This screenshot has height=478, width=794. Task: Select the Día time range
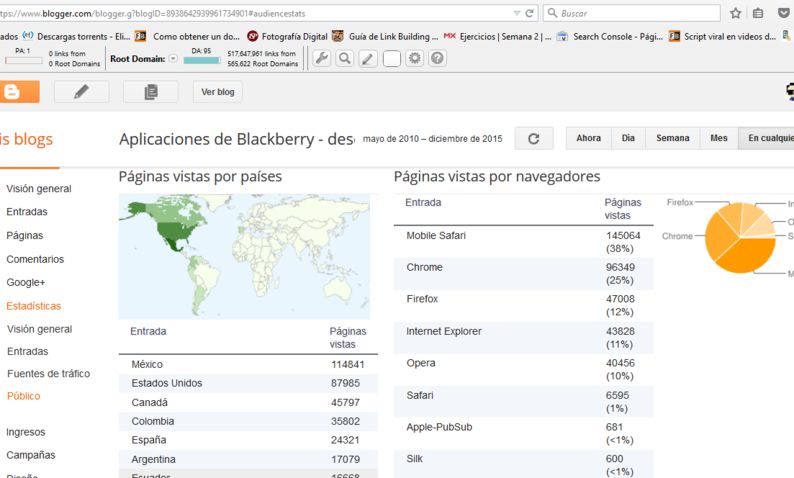(628, 138)
